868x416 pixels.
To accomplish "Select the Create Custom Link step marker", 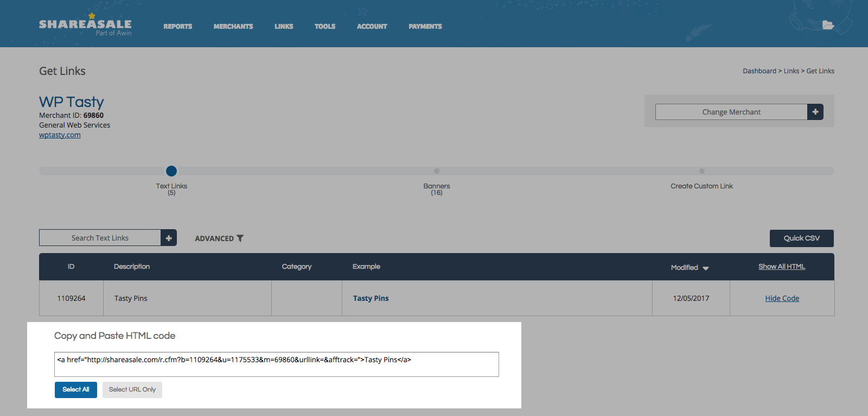I will click(702, 171).
